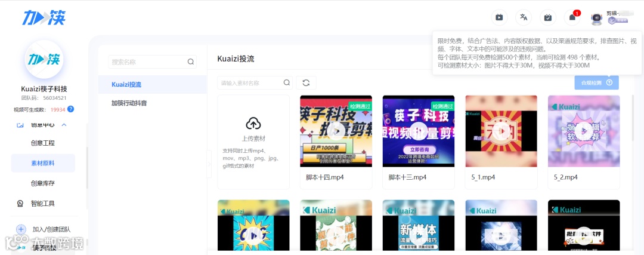The image size is (644, 255).
Task: Play the 5_1.mp4 video
Action: 501,131
